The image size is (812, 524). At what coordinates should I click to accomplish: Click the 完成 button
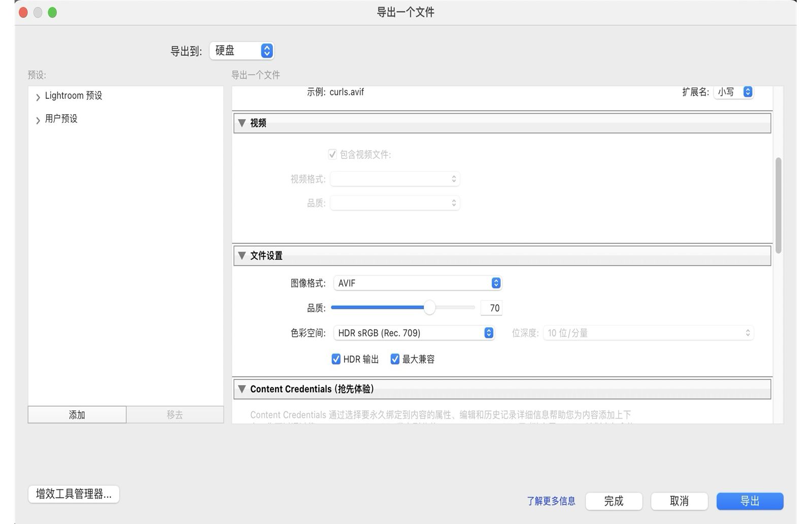(614, 501)
